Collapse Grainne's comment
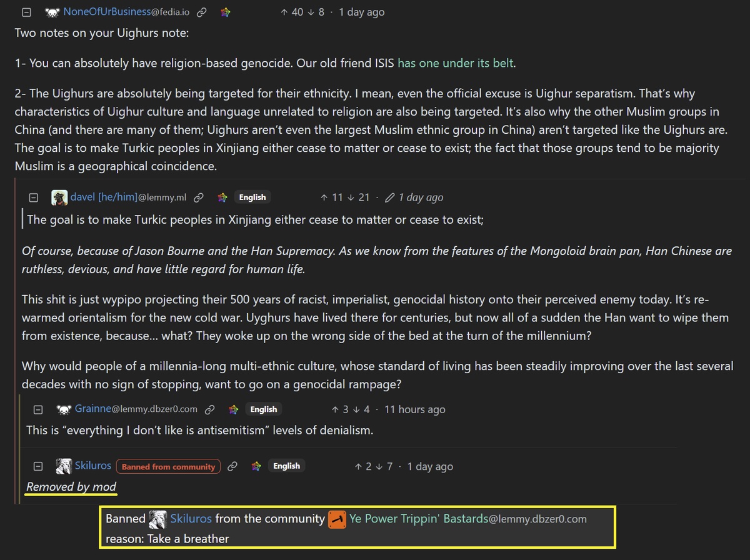 tap(37, 409)
